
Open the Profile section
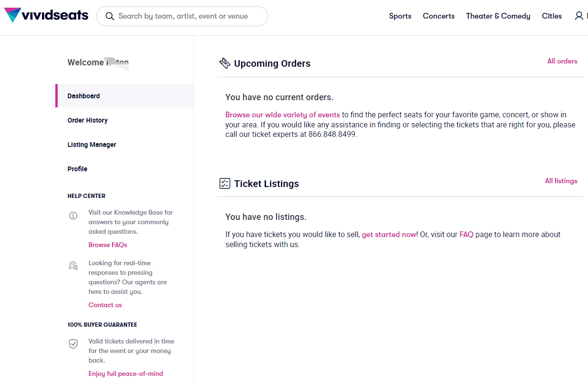[x=78, y=169]
